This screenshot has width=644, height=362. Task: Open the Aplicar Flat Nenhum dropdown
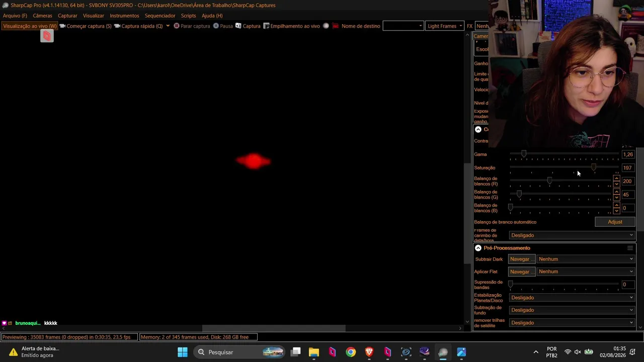pos(586,271)
